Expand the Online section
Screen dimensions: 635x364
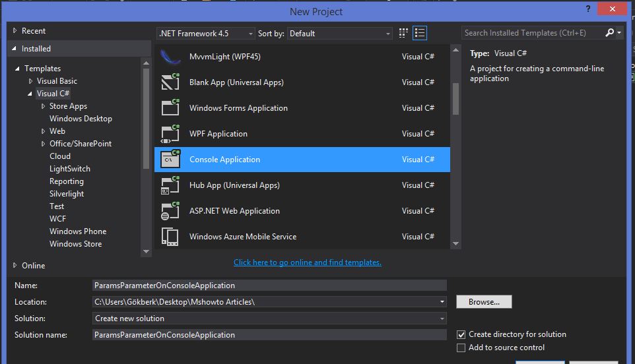pyautogui.click(x=15, y=265)
